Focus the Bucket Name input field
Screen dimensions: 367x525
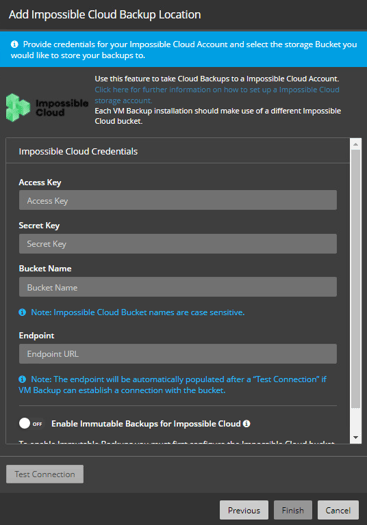point(178,287)
